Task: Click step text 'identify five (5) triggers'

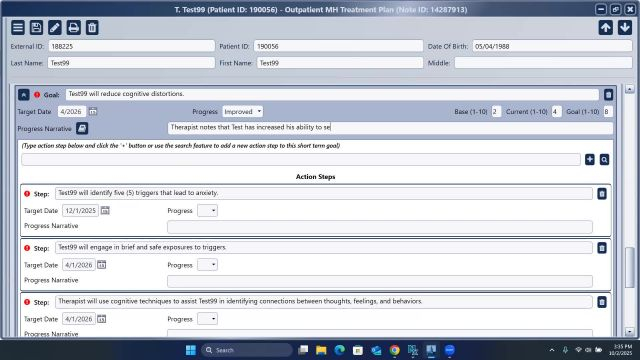Action: (324, 193)
